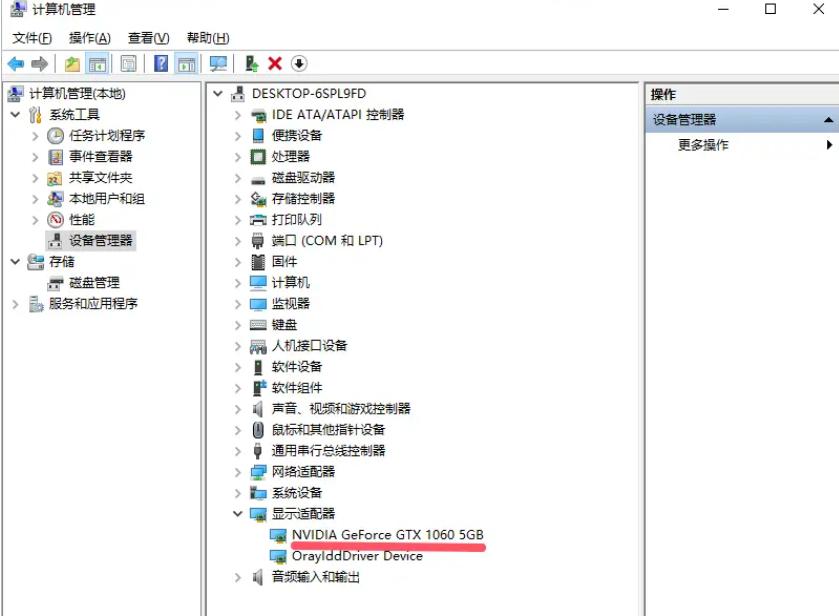Click the Forward arrow toolbar icon
839x616 pixels.
(x=39, y=64)
